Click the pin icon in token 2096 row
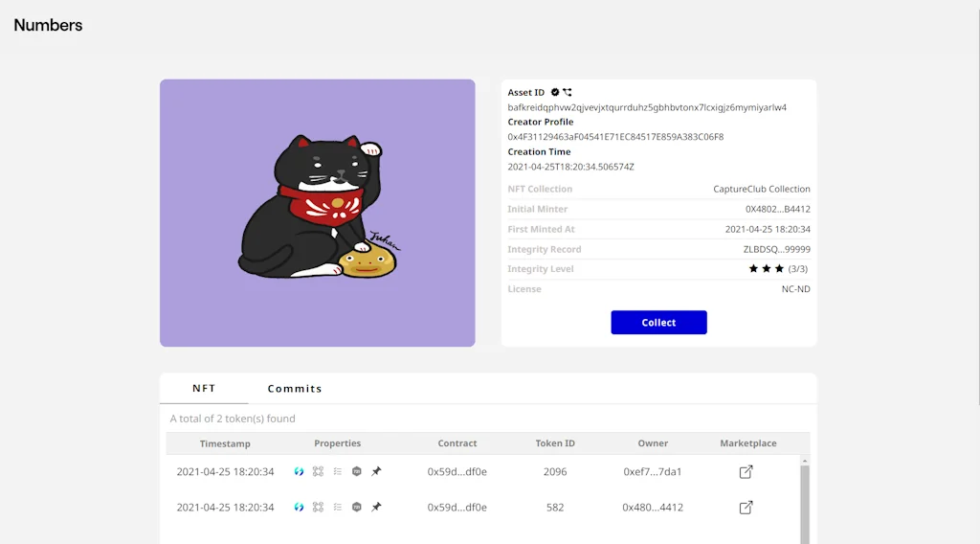This screenshot has height=544, width=980. (x=376, y=471)
